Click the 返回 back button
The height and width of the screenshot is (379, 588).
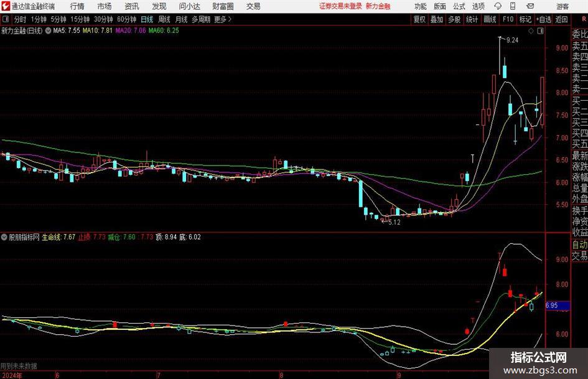point(561,19)
